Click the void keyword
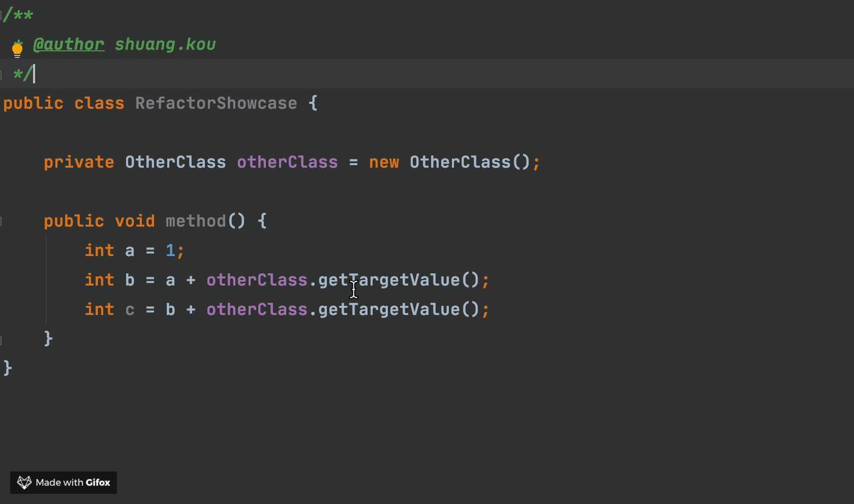854x504 pixels. 135,222
